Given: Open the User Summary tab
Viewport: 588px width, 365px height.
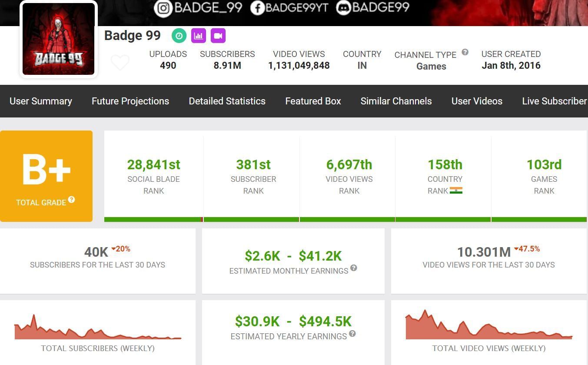Looking at the screenshot, I should [41, 101].
